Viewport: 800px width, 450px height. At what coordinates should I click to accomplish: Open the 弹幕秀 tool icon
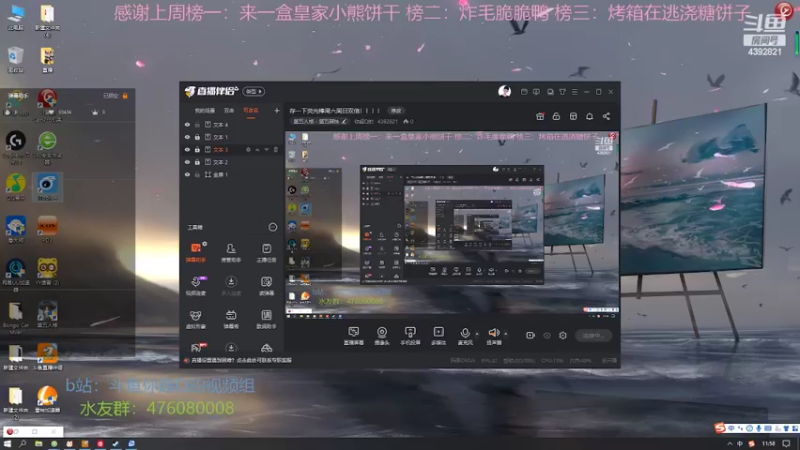pos(231,319)
